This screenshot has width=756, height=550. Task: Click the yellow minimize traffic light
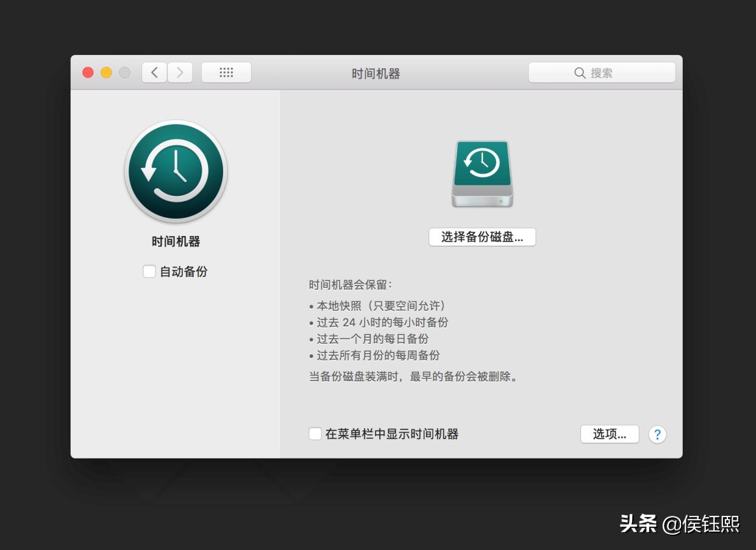coord(105,72)
